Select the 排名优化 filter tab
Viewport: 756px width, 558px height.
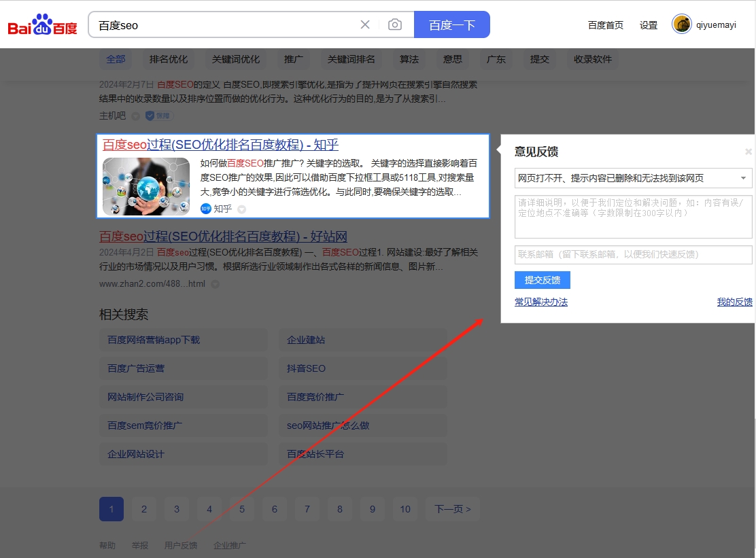[169, 59]
